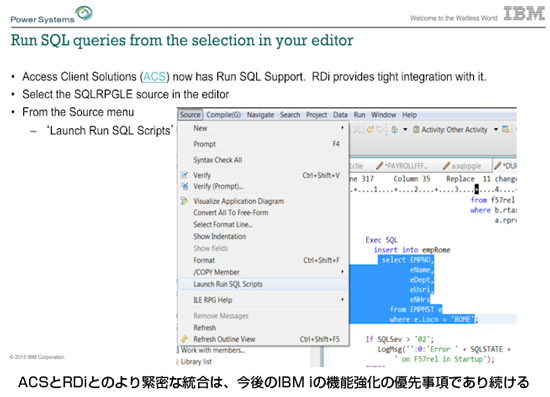Click the LogMsg code line
The height and width of the screenshot is (397, 550).
tap(444, 349)
